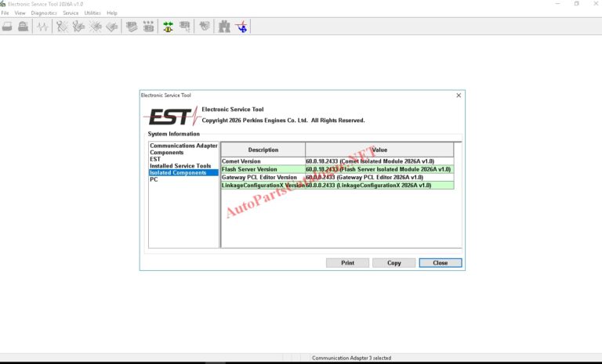The height and width of the screenshot is (364, 602).
Task: Close the Electronic Service Tool dialog with the X
Action: point(459,96)
